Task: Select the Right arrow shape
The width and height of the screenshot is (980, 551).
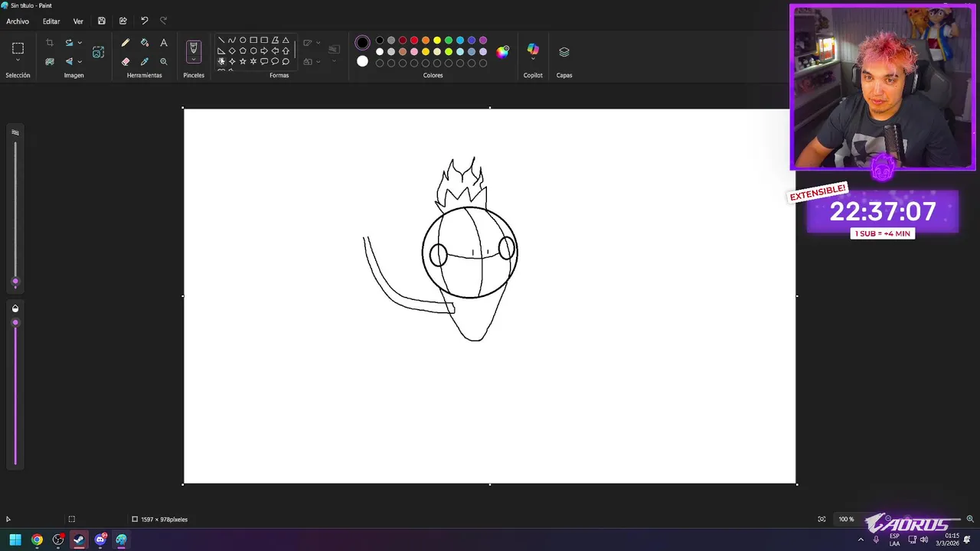Action: pos(264,51)
